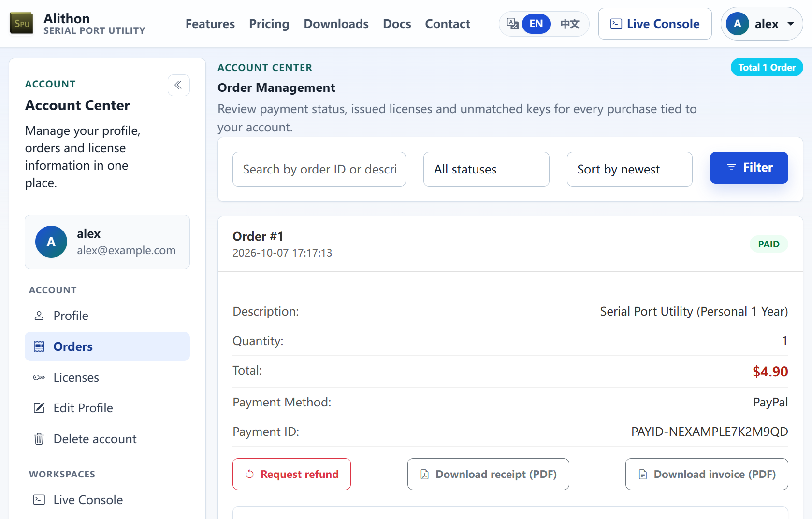Click the Request refund button

[291, 474]
